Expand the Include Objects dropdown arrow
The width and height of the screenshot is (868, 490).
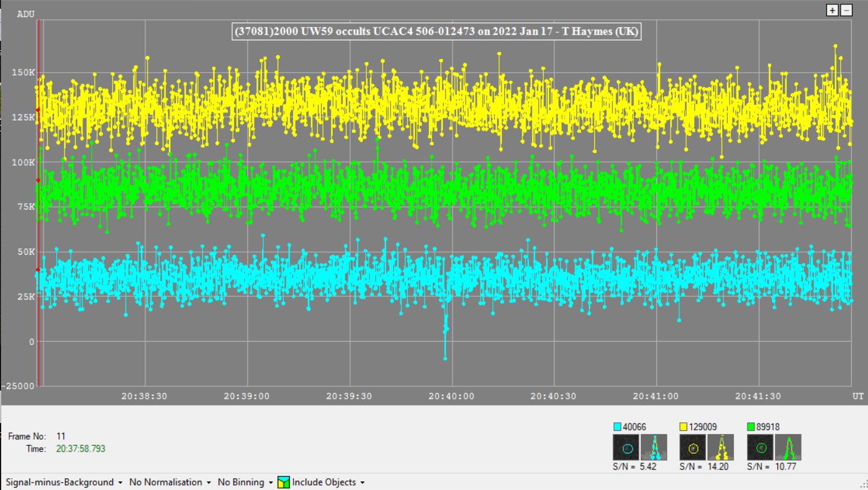click(x=362, y=483)
